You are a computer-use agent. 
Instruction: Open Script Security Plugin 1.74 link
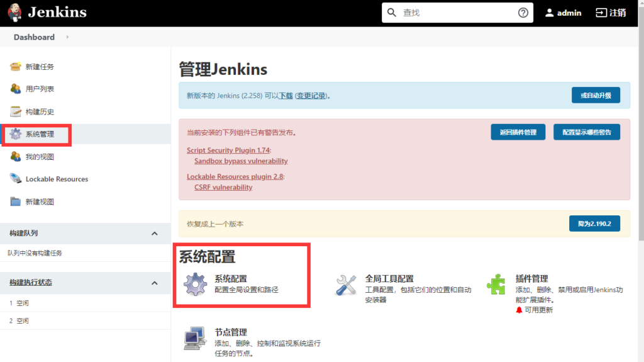pyautogui.click(x=228, y=150)
